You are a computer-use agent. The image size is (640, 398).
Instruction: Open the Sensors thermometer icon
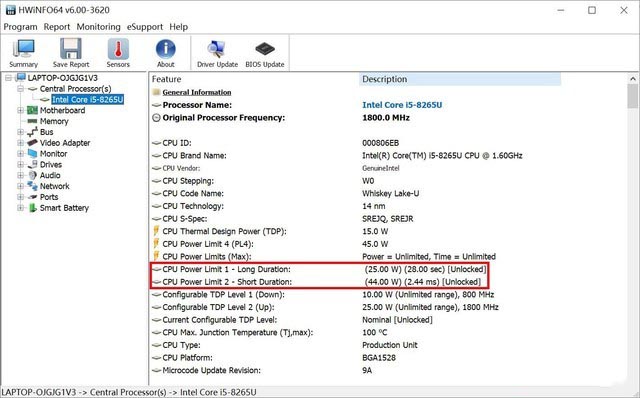(x=118, y=49)
